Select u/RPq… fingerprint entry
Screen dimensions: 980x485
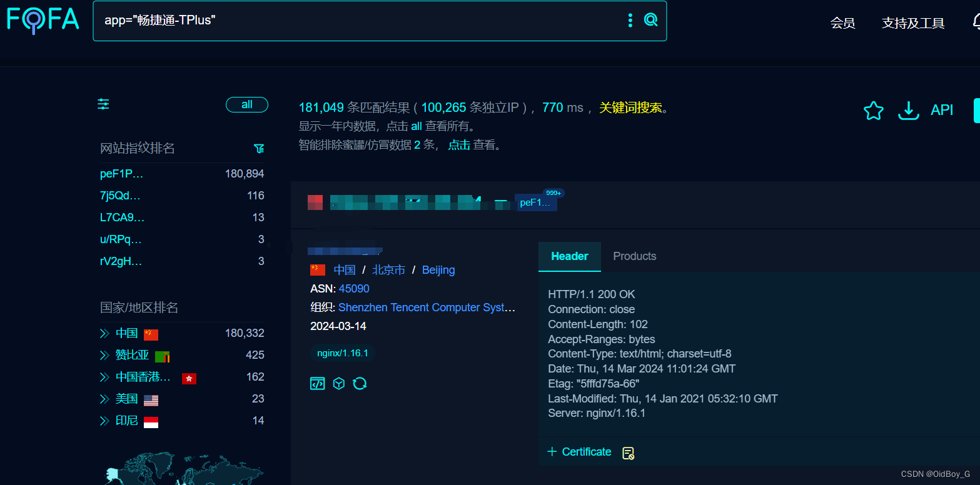click(x=121, y=239)
